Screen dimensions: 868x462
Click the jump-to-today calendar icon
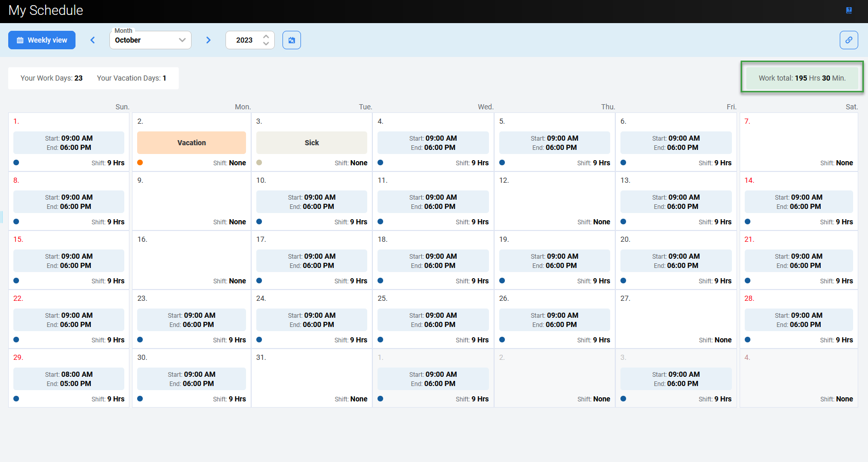click(x=292, y=40)
